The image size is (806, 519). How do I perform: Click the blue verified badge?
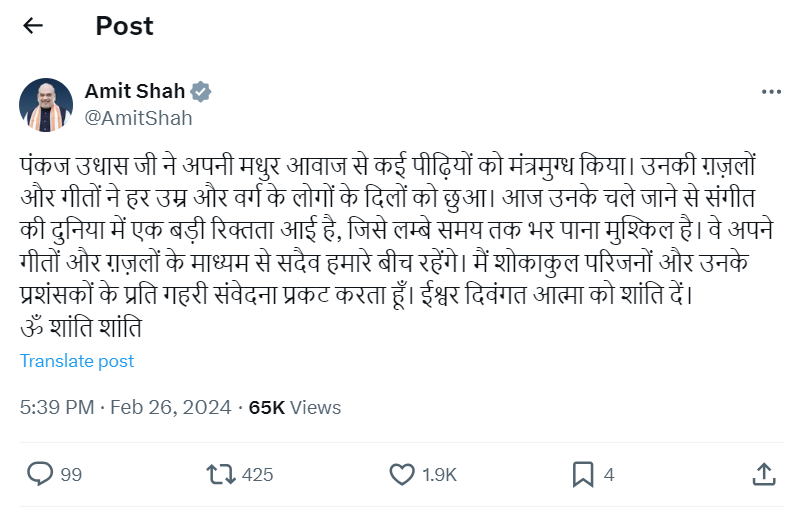(x=201, y=91)
